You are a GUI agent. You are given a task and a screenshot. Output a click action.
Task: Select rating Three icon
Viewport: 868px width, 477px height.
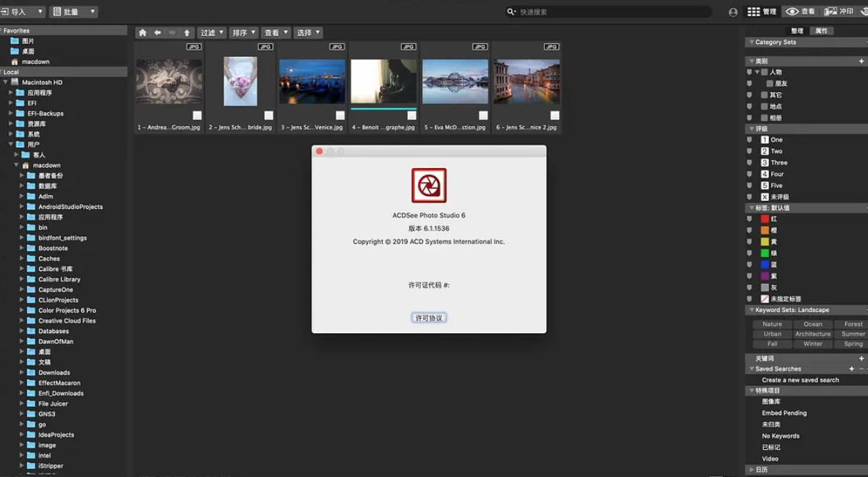pyautogui.click(x=765, y=162)
